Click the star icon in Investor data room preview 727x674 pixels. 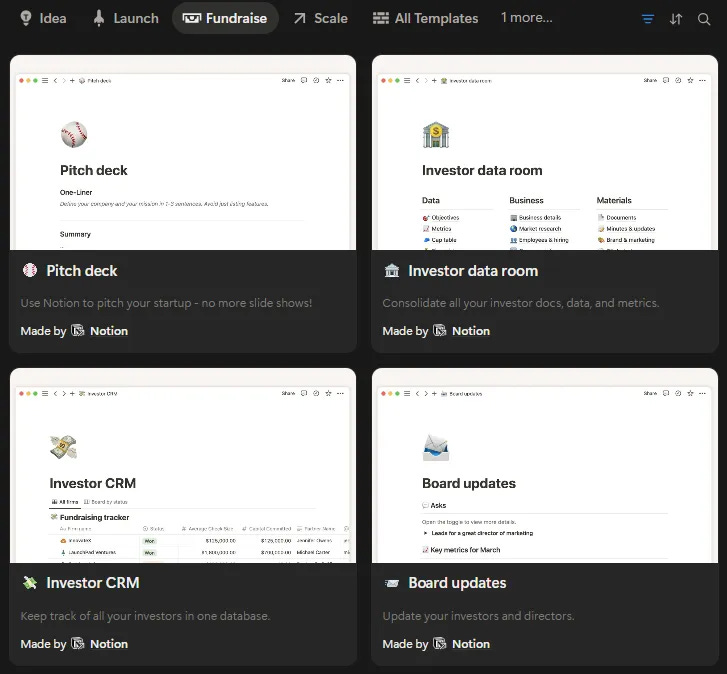[x=690, y=80]
